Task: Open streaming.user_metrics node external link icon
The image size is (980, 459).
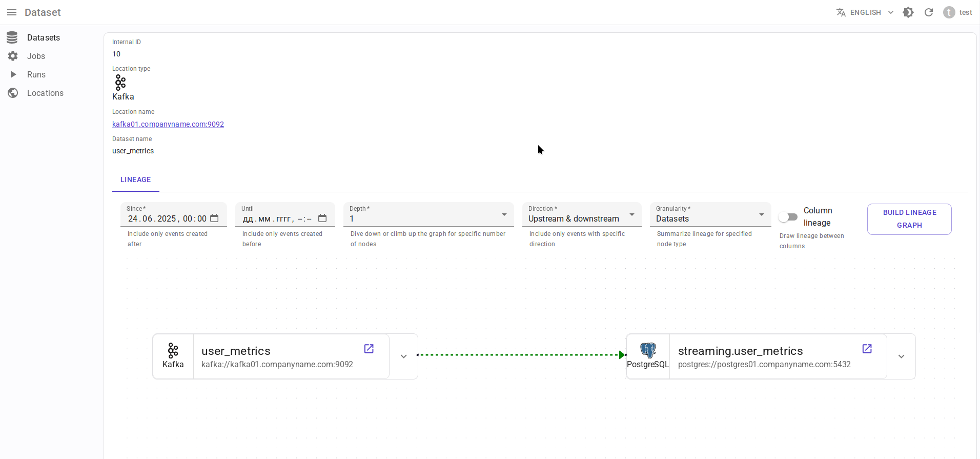Action: 867,349
